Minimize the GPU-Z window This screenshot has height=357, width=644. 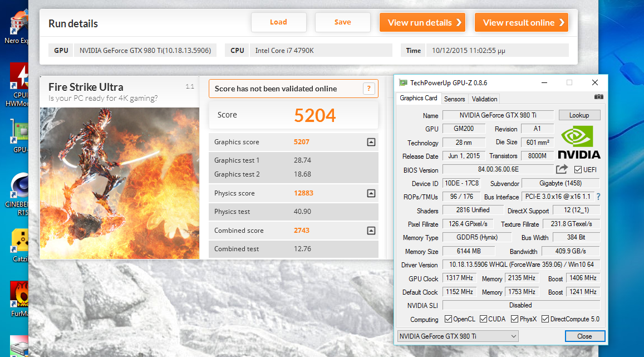[544, 82]
